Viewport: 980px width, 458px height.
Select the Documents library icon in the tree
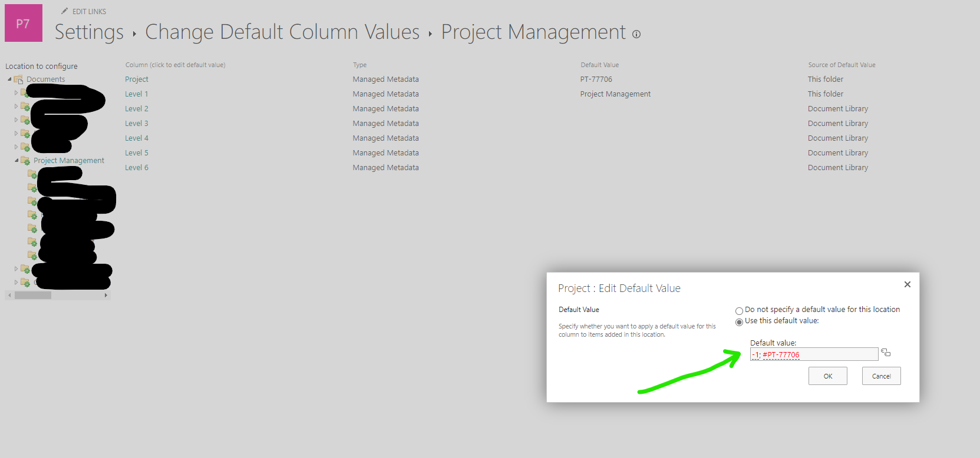pyautogui.click(x=19, y=78)
